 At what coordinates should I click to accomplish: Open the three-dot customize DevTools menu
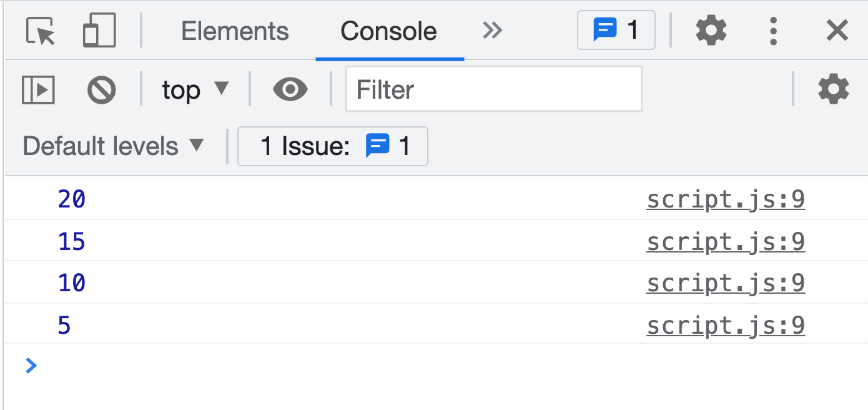click(x=773, y=31)
